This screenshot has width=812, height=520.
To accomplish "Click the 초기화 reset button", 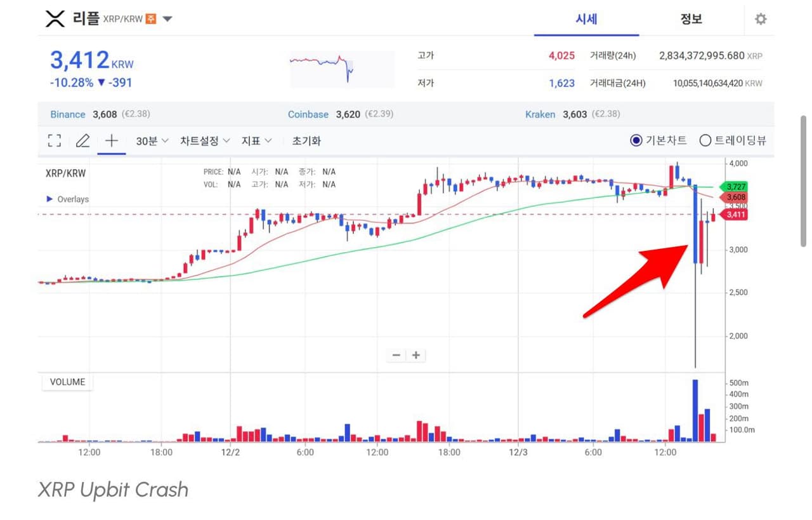I will click(306, 141).
